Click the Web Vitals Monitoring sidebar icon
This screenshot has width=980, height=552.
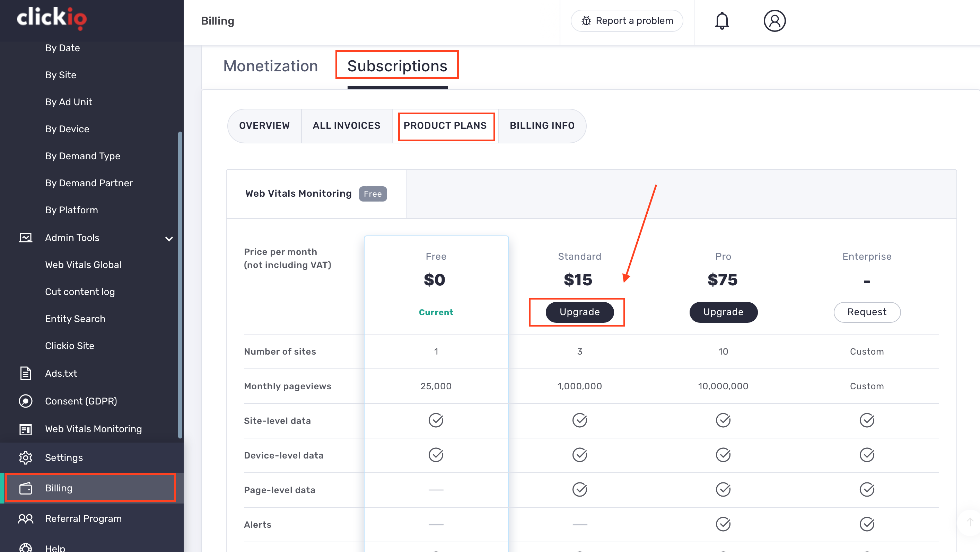click(26, 429)
